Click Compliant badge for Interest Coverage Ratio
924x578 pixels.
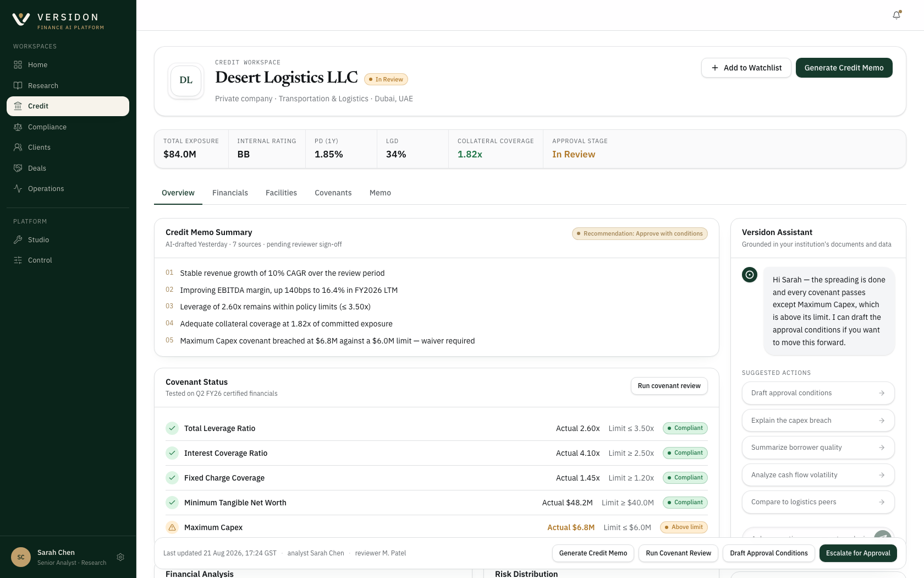tap(685, 453)
